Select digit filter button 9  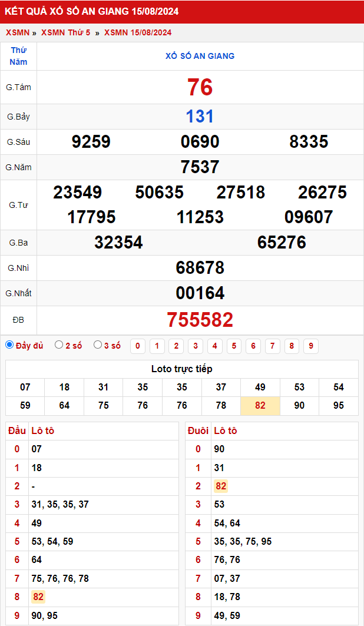tap(310, 346)
